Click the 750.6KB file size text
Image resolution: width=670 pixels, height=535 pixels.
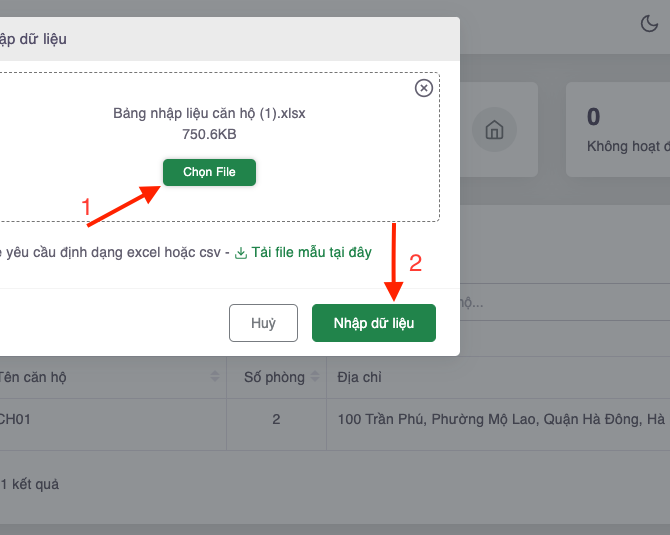pos(209,134)
